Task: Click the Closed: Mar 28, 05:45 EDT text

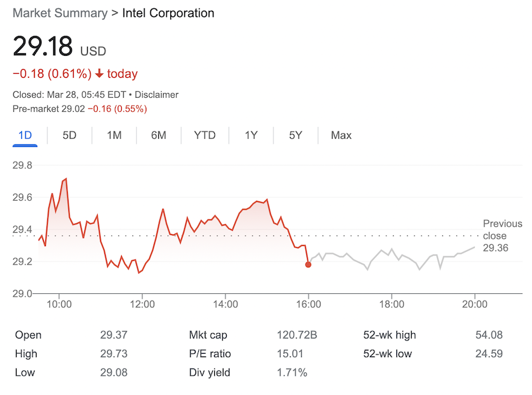Action: 70,94
